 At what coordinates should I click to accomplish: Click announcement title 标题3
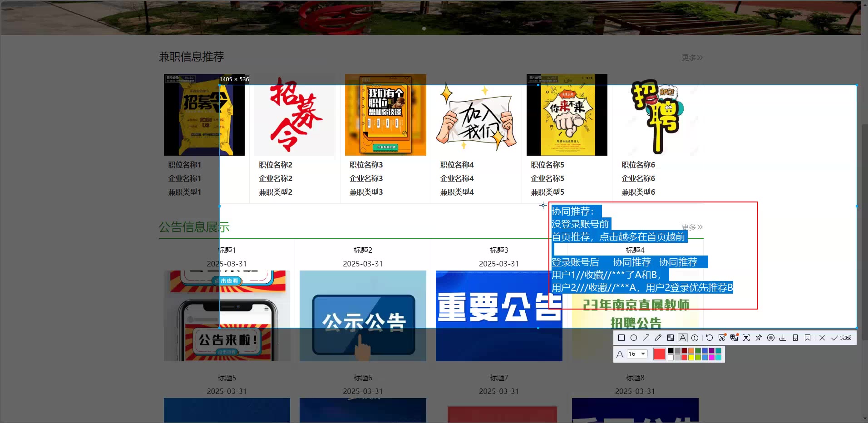(499, 250)
